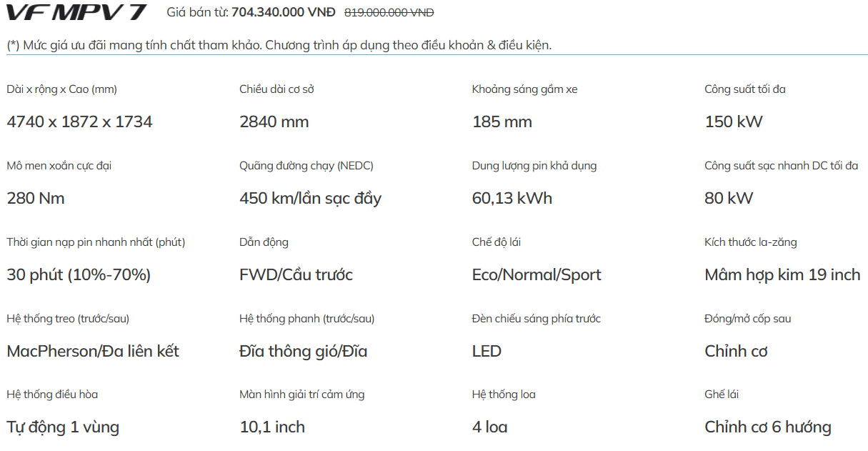Select the 280 Nm torque value

point(36,198)
